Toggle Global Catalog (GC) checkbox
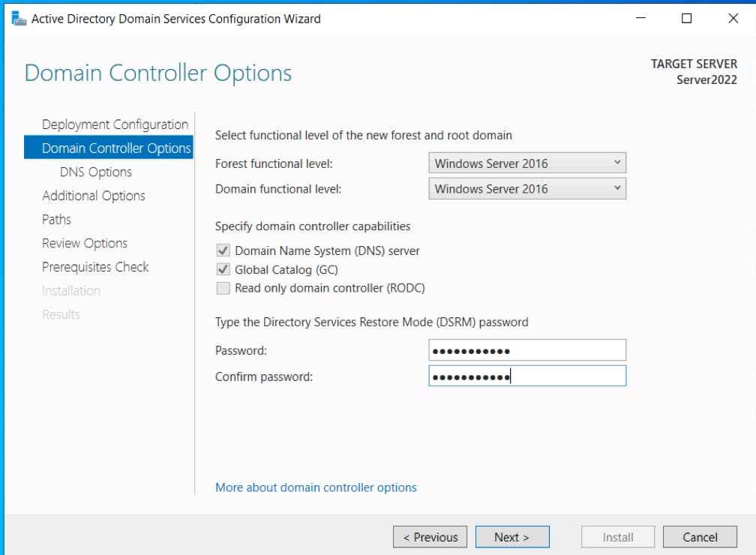756x555 pixels. [223, 270]
